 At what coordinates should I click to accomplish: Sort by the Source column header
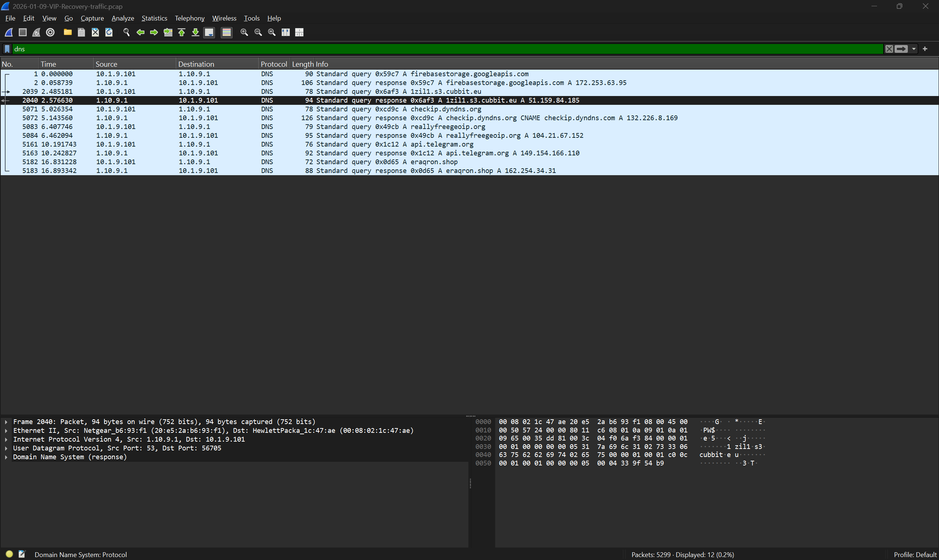point(135,64)
